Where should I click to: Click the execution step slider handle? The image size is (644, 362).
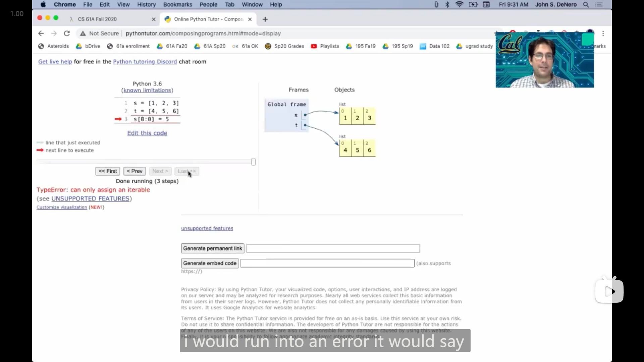(x=253, y=162)
